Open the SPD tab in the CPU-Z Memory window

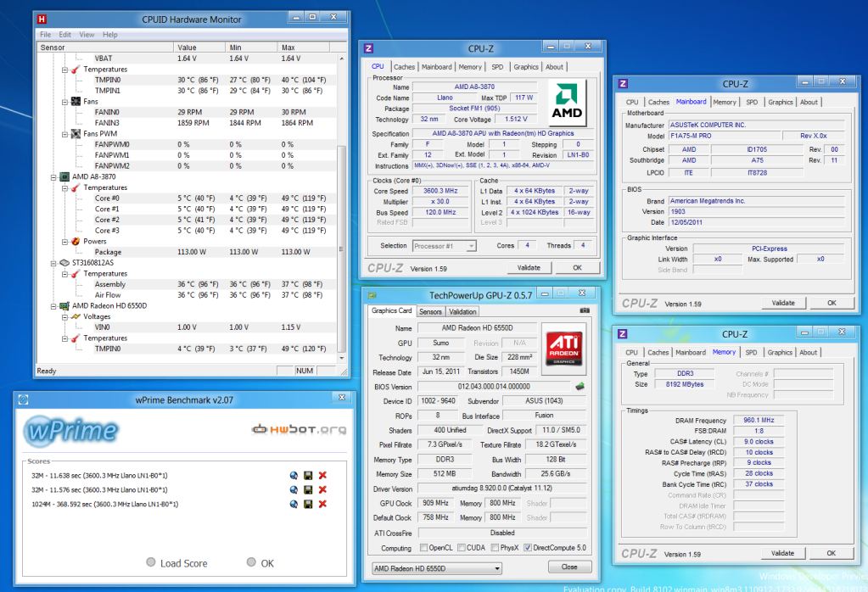[x=751, y=353]
